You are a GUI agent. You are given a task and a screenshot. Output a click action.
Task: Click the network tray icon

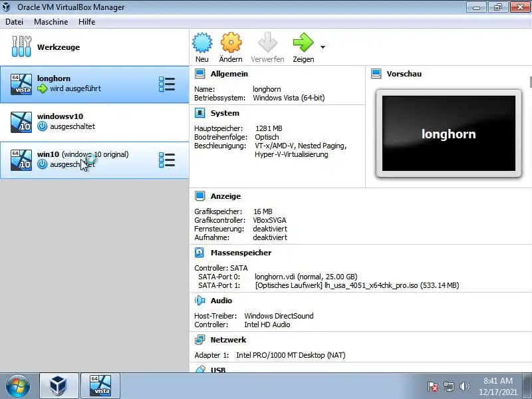pyautogui.click(x=448, y=386)
